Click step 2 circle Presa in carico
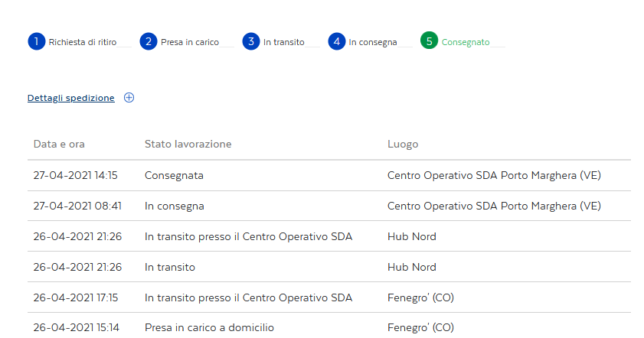 149,41
